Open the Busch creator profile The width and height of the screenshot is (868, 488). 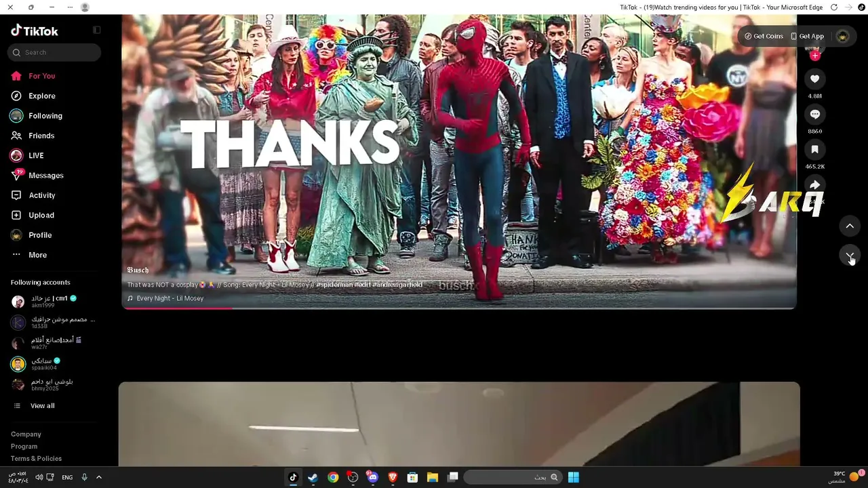(138, 270)
